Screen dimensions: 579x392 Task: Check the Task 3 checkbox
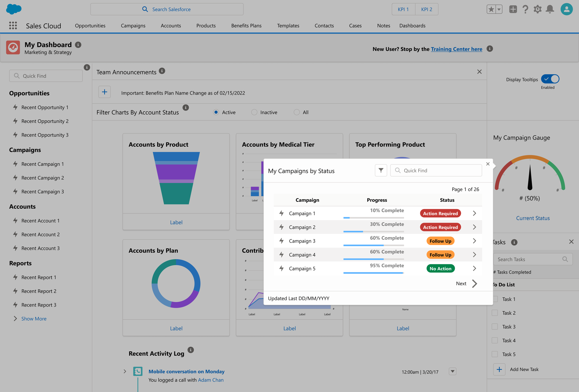(495, 326)
